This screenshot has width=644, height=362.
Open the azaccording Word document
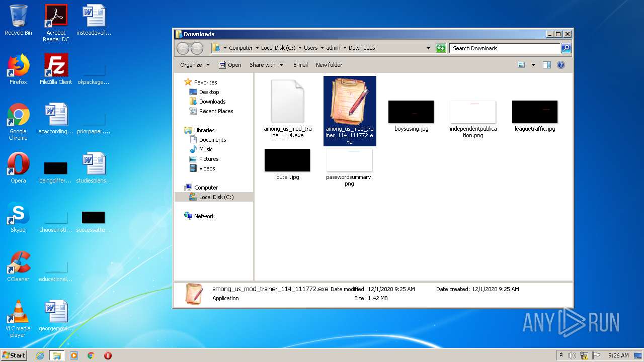coord(56,119)
